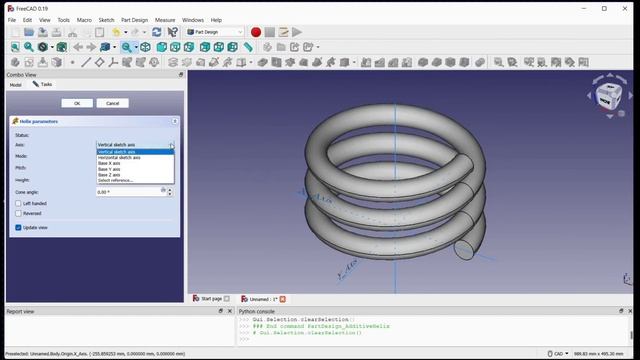The image size is (640, 360).
Task: Open the Redo history dropdown arrow
Action: tap(144, 32)
